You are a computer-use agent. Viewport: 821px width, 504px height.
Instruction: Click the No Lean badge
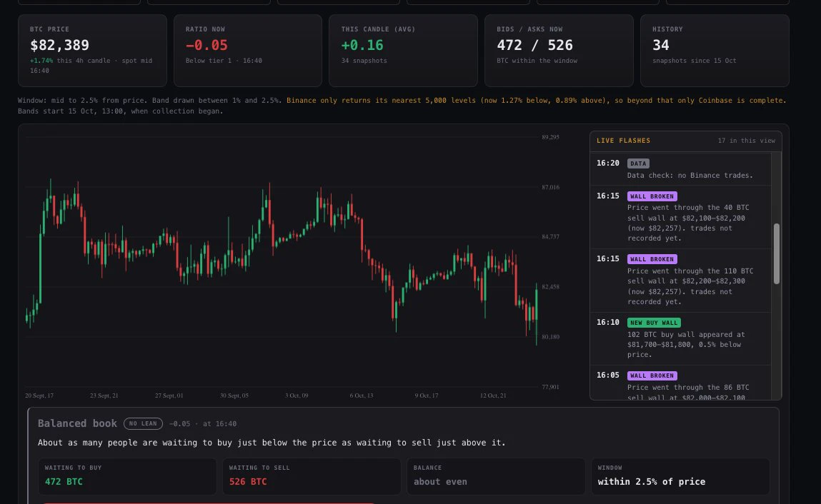click(x=143, y=424)
